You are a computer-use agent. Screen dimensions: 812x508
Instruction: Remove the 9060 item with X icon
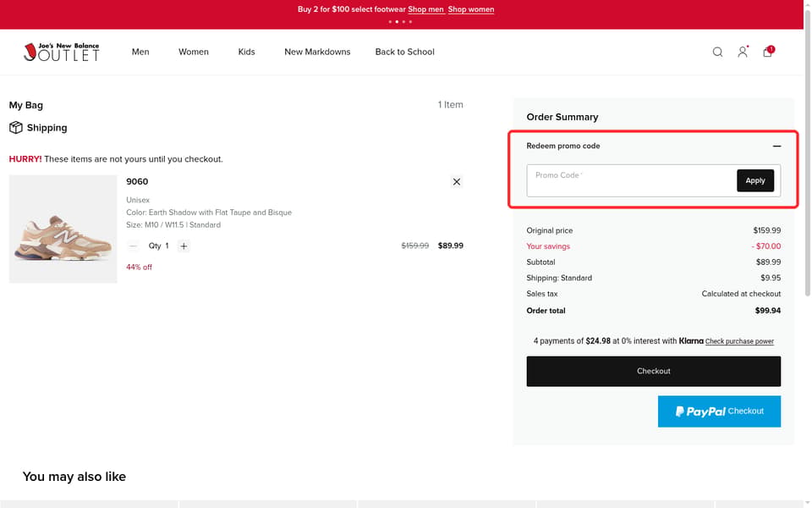pos(456,181)
